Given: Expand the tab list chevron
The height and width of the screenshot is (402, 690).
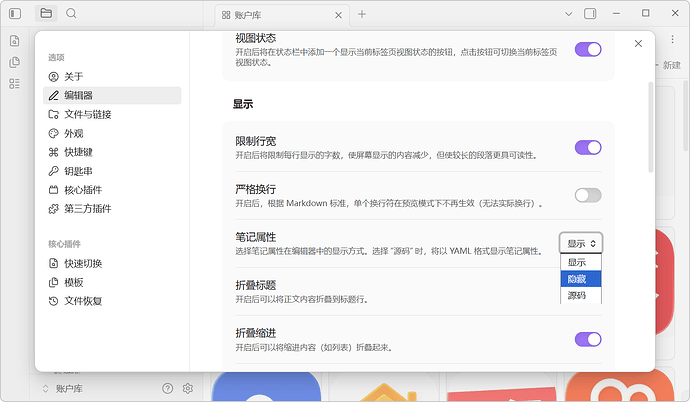Looking at the screenshot, I should [568, 13].
